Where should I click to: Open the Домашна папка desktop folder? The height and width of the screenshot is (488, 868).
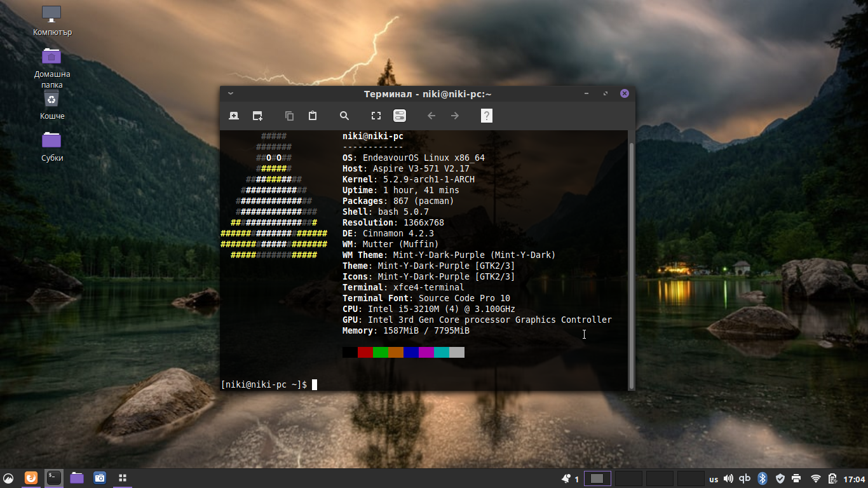[51, 67]
